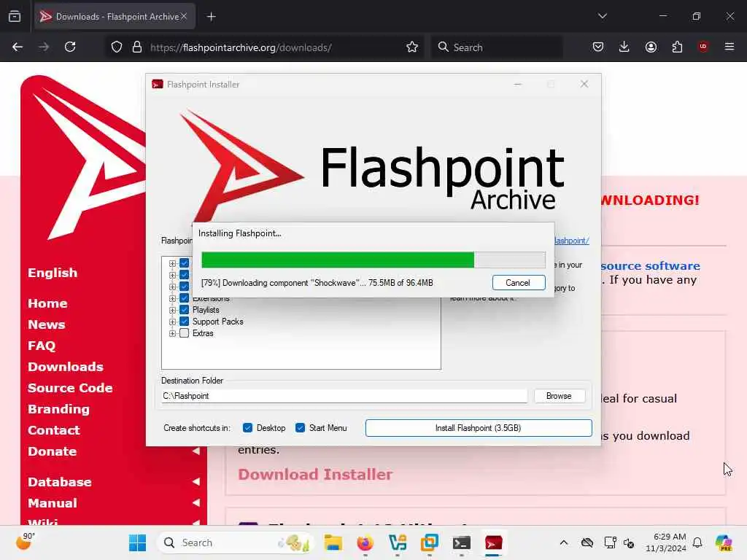Open the Firefox account icon
Screen dimensions: 747x560
coord(651,47)
